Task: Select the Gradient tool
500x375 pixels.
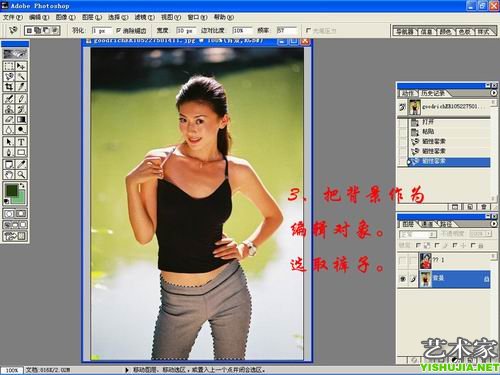Action: point(21,119)
